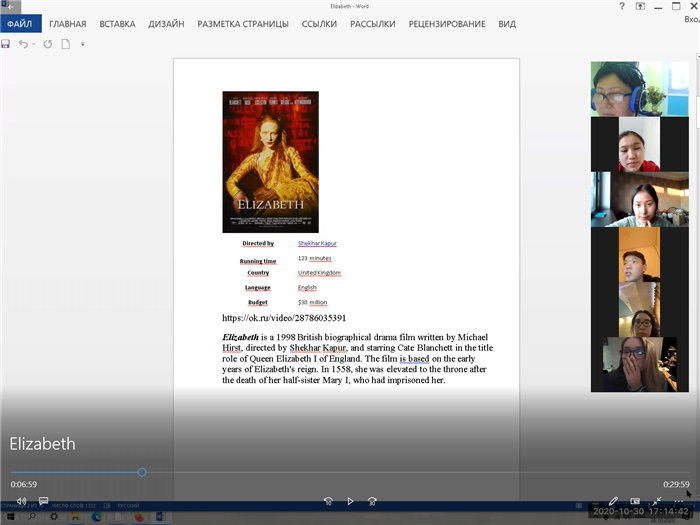Click the Elizabeth movie poster image
The height and width of the screenshot is (525, 700).
270,162
